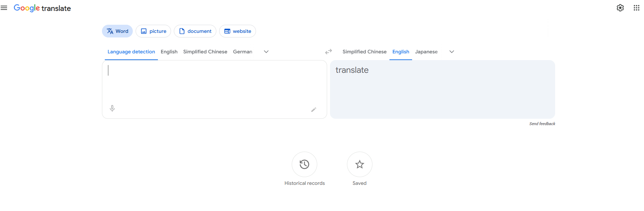Expand the source languages dropdown
The image size is (644, 211).
pyautogui.click(x=266, y=52)
